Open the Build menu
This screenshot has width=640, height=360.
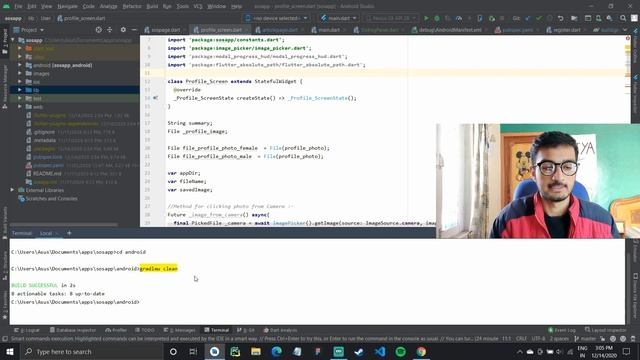tap(152, 7)
